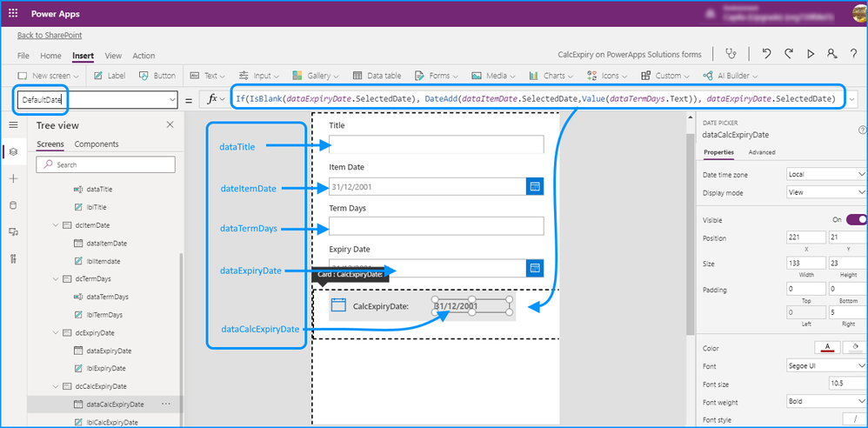868x428 pixels.
Task: Toggle the hamburger menu in left rail
Action: pos(13,125)
